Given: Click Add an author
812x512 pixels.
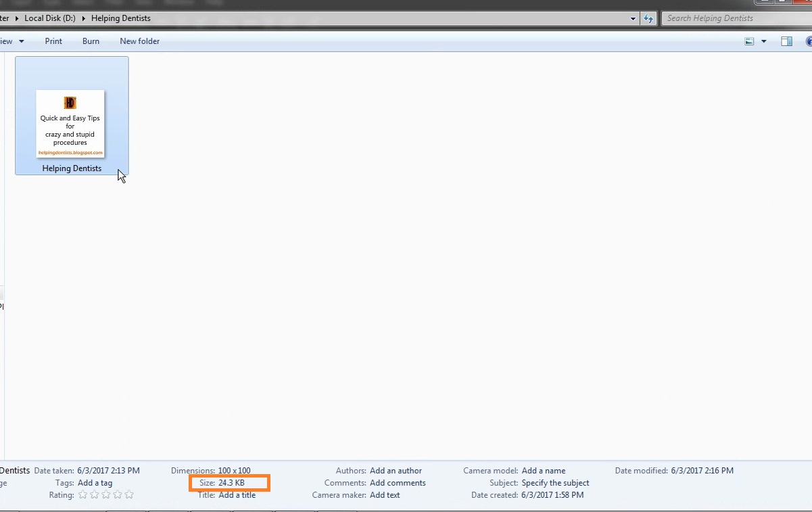Looking at the screenshot, I should (x=396, y=470).
